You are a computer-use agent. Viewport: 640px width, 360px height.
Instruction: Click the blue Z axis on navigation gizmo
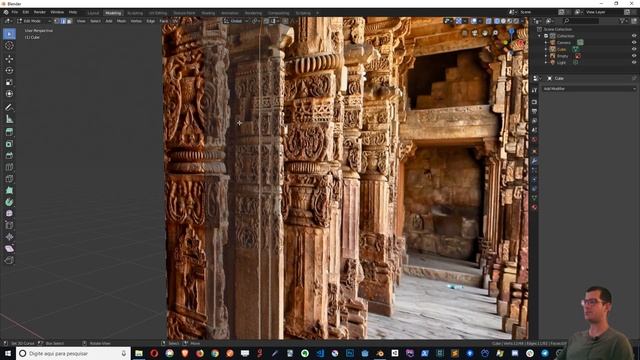pyautogui.click(x=511, y=31)
